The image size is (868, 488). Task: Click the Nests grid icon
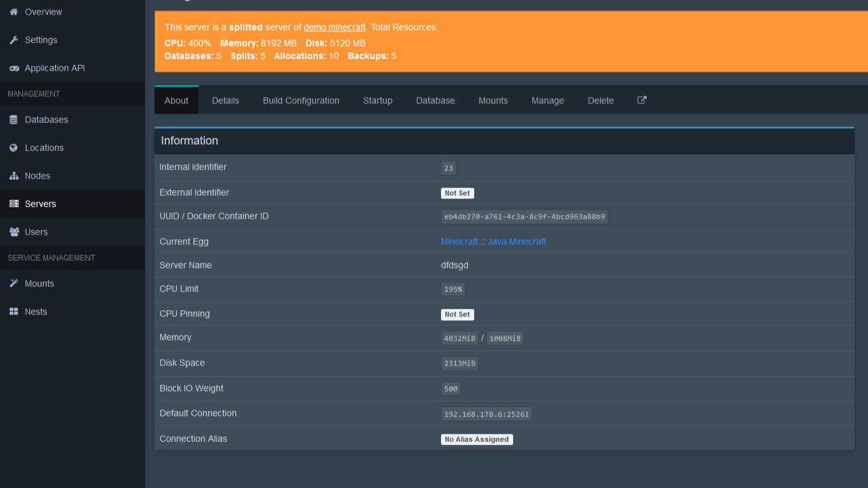tap(13, 312)
